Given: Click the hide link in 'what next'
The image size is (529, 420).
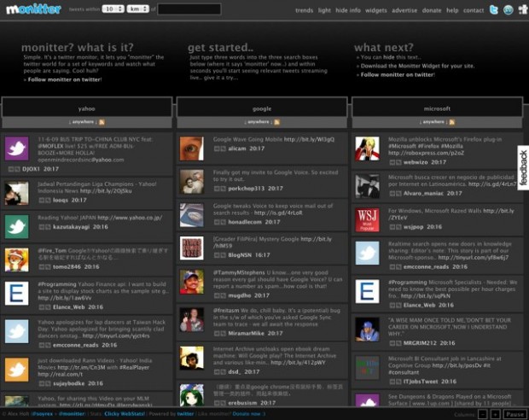Looking at the screenshot, I should coord(388,57).
